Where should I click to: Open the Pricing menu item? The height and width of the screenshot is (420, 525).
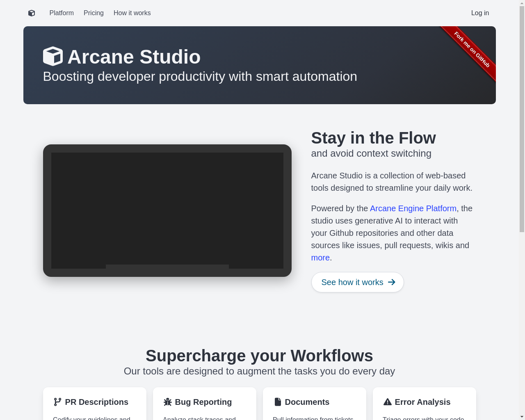click(x=94, y=13)
